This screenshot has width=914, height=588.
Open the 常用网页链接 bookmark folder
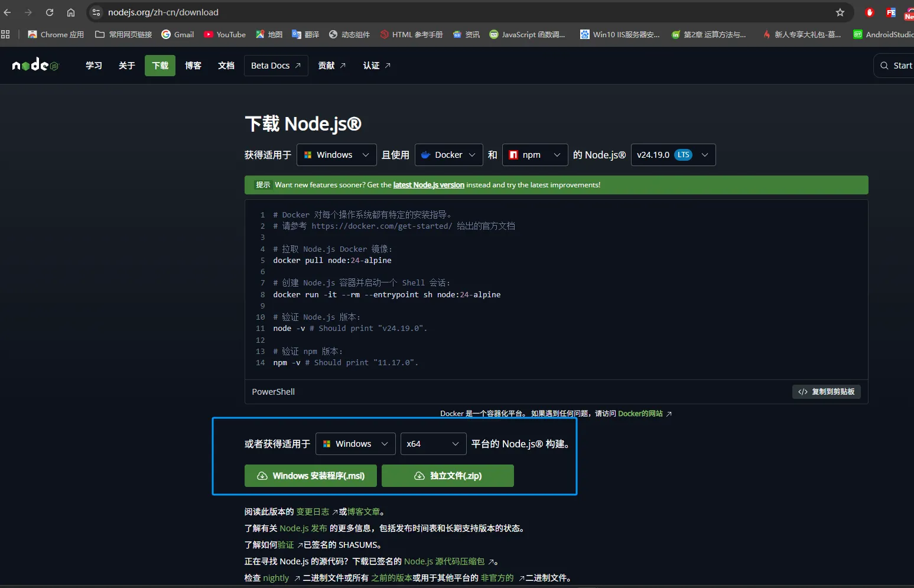[123, 35]
